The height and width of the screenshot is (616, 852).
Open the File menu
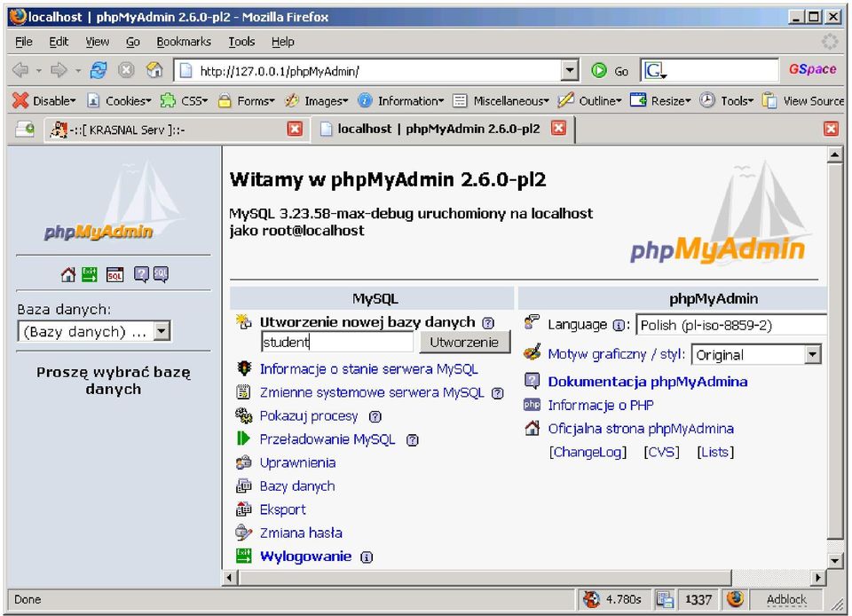(23, 42)
